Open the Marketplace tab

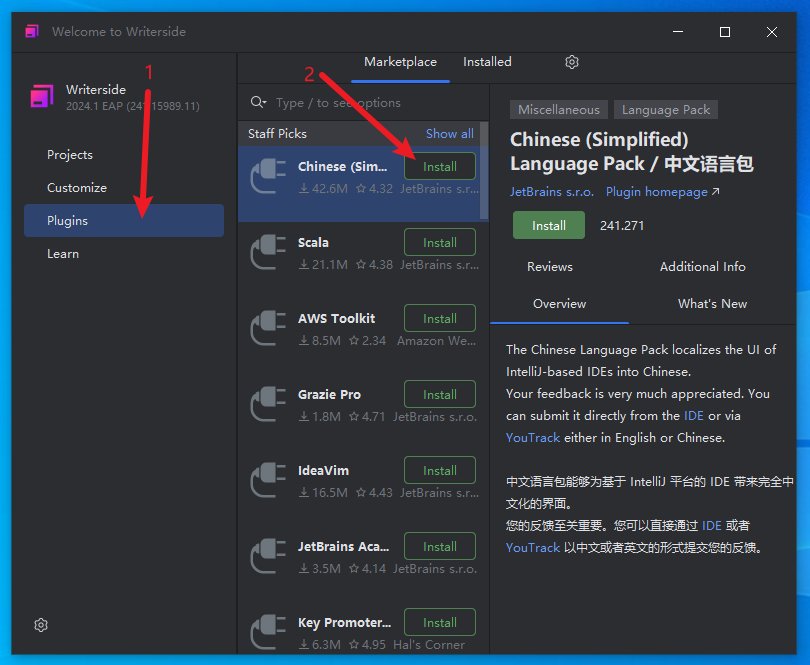(400, 62)
